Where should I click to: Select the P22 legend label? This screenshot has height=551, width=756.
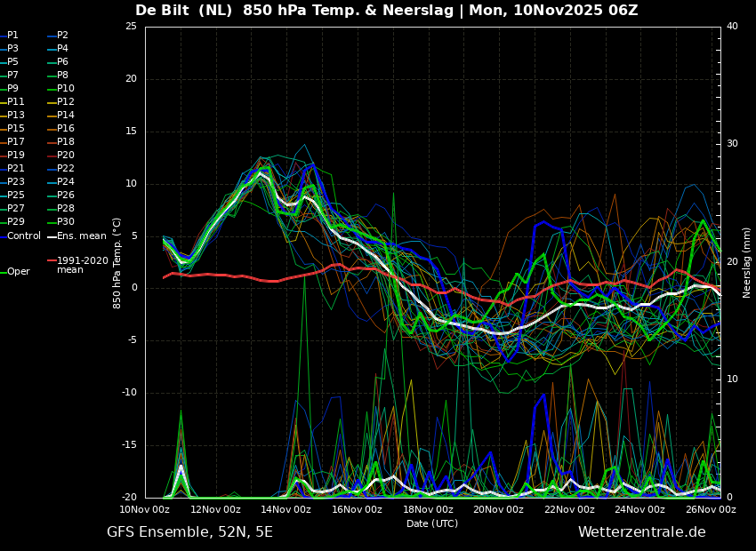[61, 168]
